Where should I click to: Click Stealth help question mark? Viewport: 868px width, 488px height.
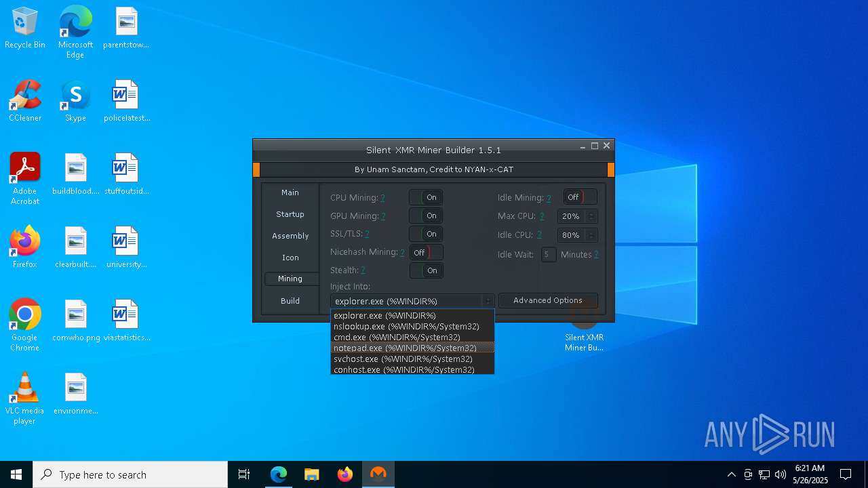[x=363, y=270]
